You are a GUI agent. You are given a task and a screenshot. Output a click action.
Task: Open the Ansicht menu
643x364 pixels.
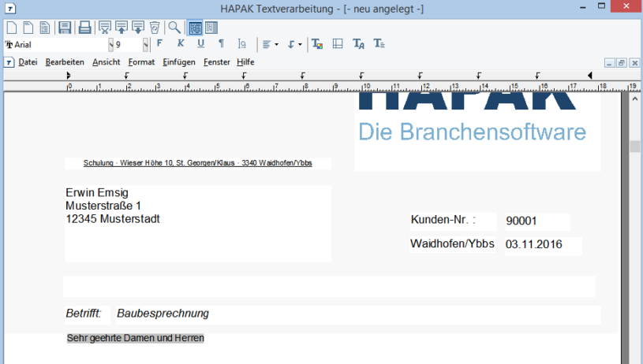(107, 62)
